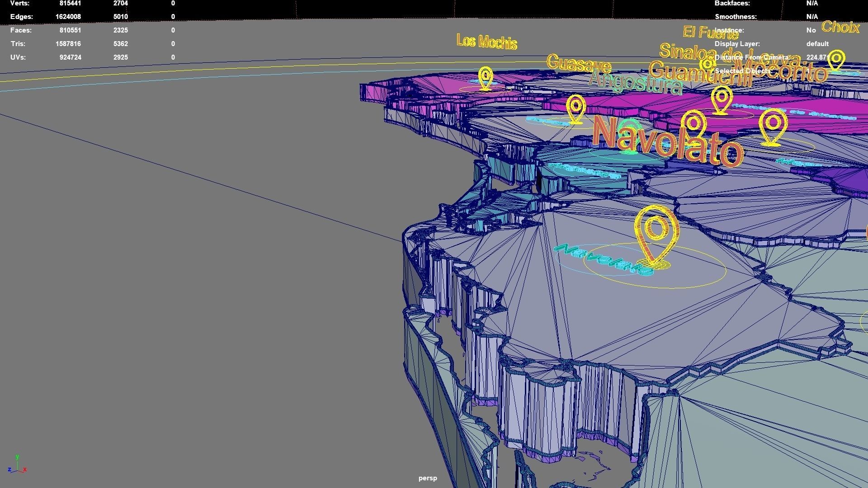Click the XYZ axis orientation gizmo
The height and width of the screenshot is (488, 868).
(17, 465)
